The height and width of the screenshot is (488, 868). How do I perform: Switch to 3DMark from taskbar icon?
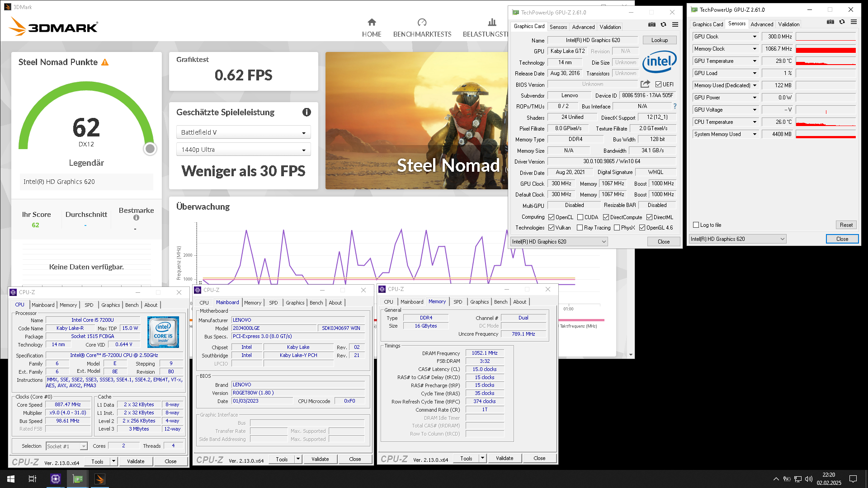click(x=100, y=479)
